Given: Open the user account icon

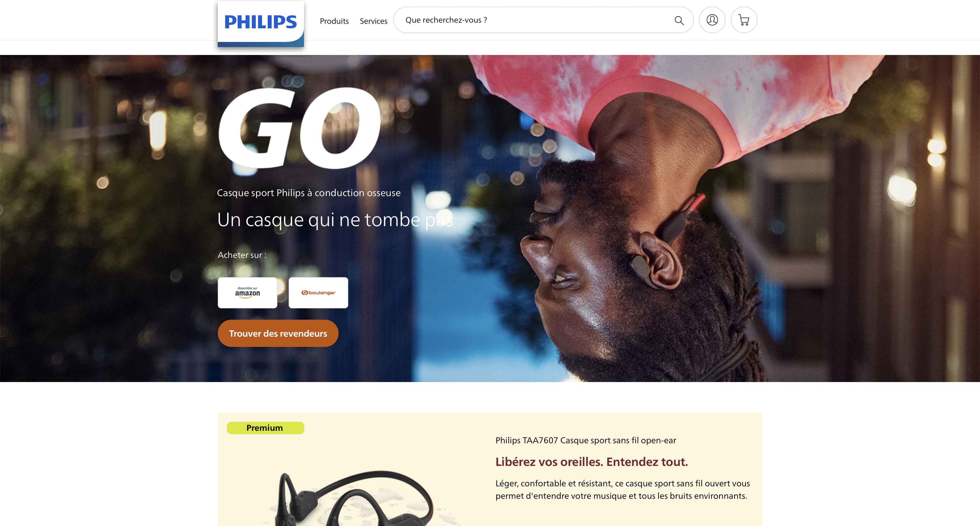Looking at the screenshot, I should (x=712, y=20).
